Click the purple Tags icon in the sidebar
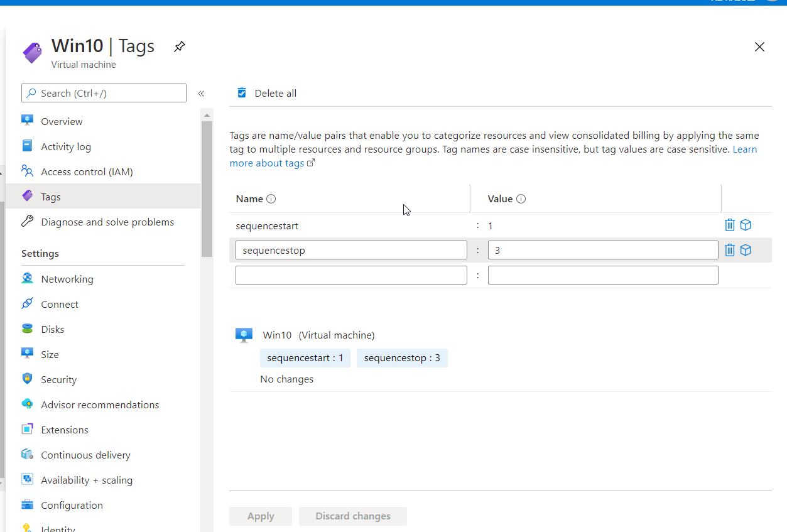 27,196
